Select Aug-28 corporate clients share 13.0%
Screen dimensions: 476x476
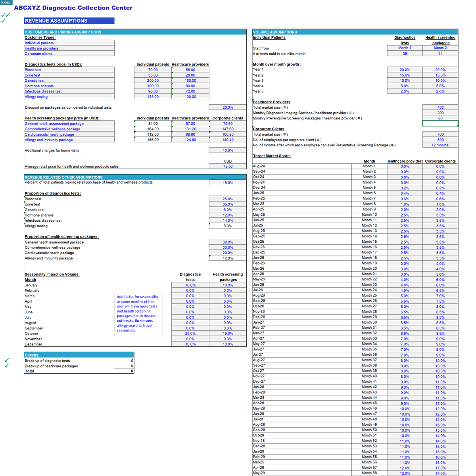coord(440,425)
